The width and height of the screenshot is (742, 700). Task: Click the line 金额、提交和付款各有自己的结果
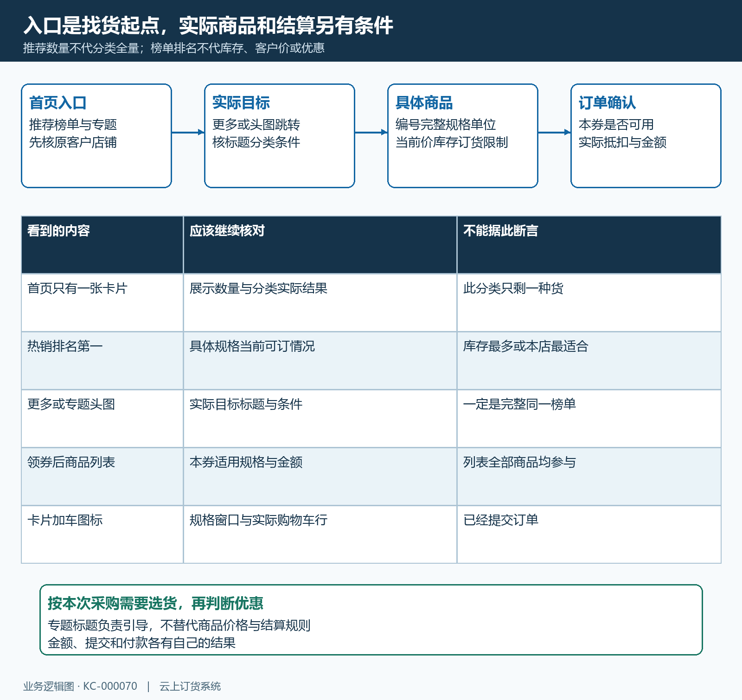click(141, 643)
